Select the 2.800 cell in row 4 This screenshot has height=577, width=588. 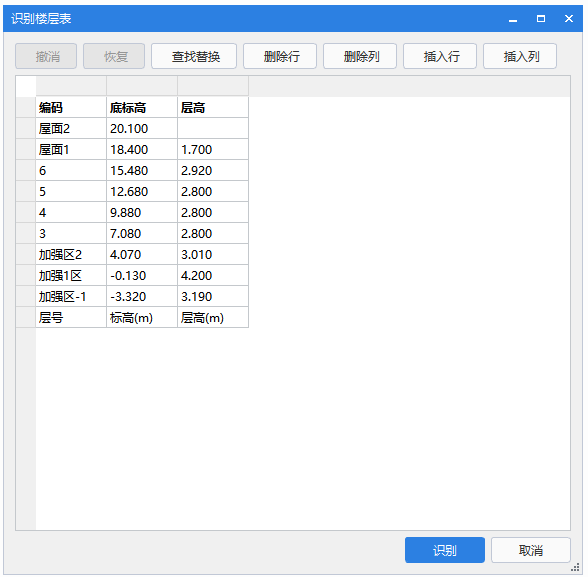[213, 212]
